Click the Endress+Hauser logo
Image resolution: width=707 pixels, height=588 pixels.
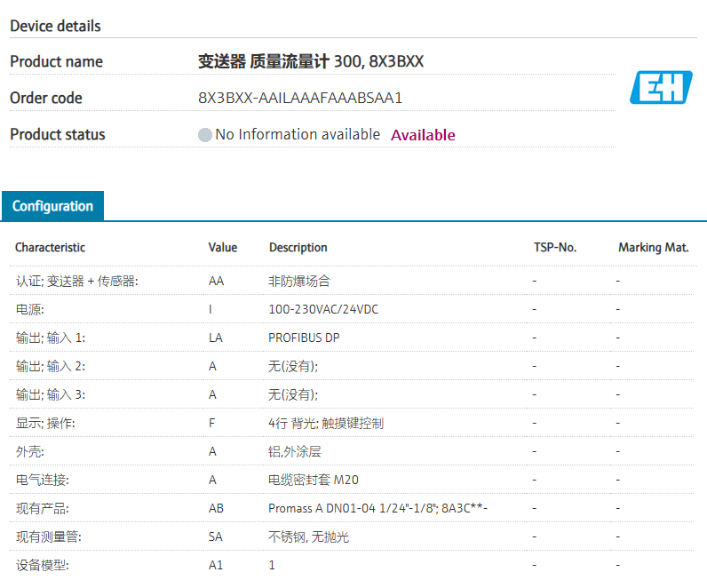661,87
